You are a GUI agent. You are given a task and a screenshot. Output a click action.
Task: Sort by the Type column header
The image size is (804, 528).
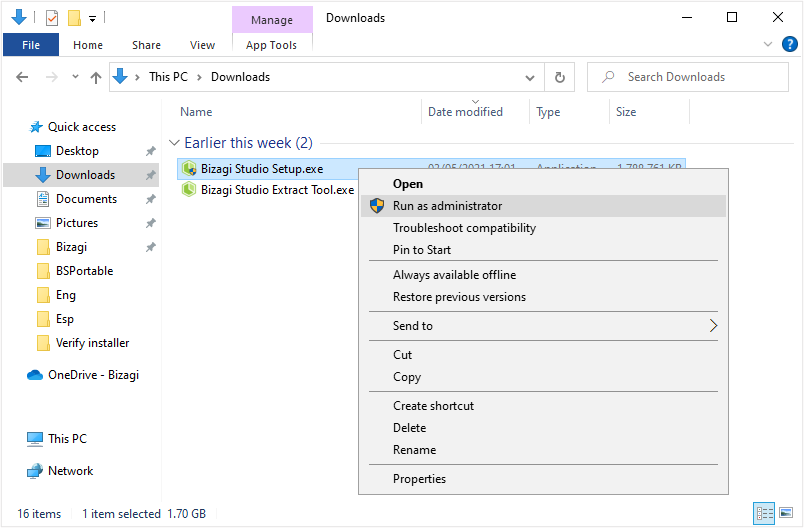[548, 112]
